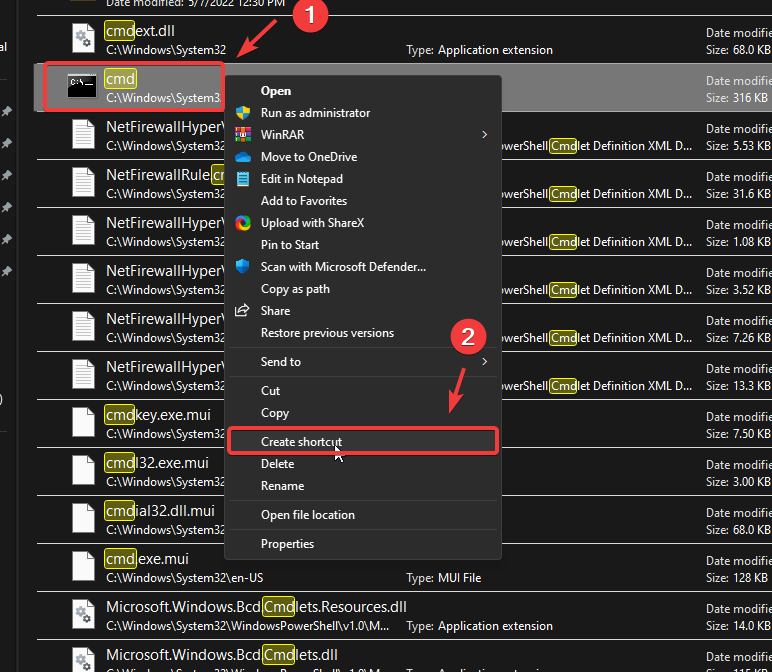Image resolution: width=772 pixels, height=672 pixels.
Task: Click Size: 128 KB for cmd.exe.mui
Action: [x=737, y=577]
